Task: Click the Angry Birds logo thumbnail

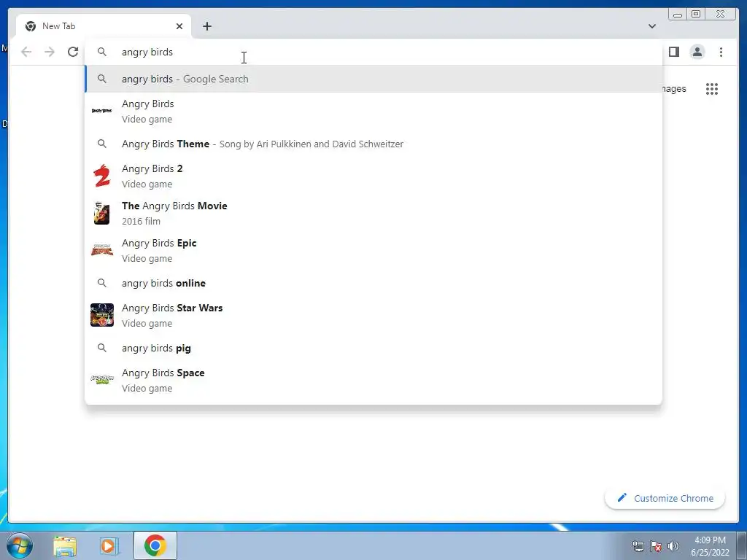Action: (102, 111)
